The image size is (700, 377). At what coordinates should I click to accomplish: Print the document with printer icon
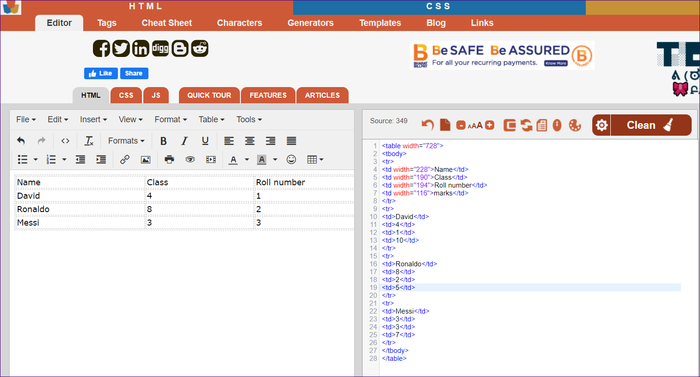169,159
